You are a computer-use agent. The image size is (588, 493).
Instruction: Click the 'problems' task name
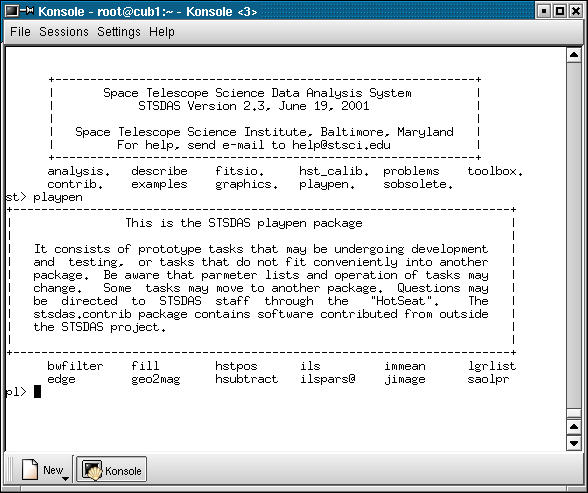[x=411, y=171]
